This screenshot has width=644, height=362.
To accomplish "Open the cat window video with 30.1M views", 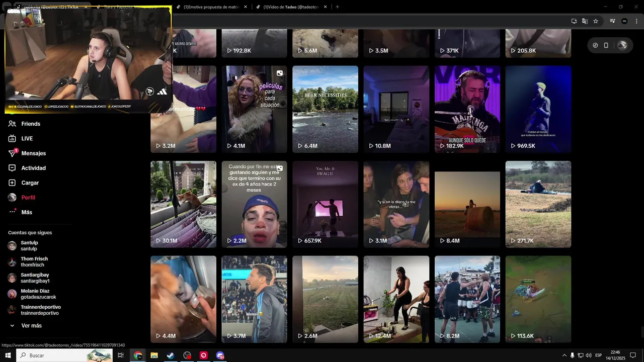I will point(184,204).
